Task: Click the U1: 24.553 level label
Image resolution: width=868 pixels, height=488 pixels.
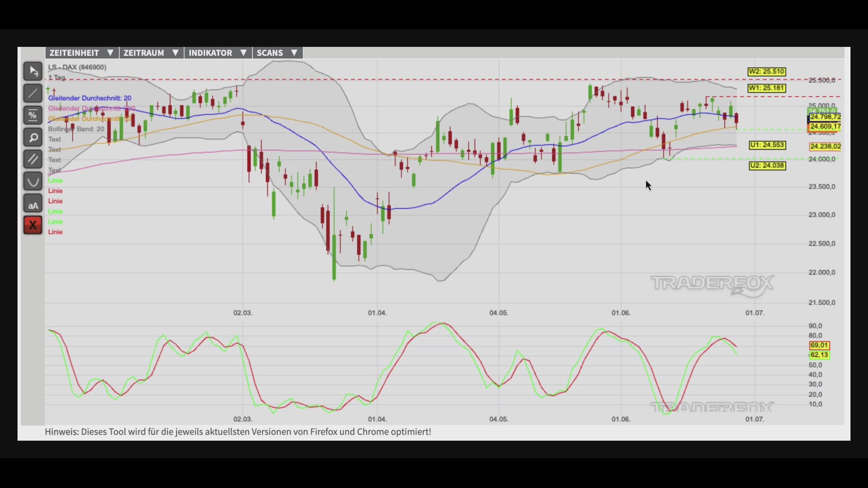Action: point(767,145)
